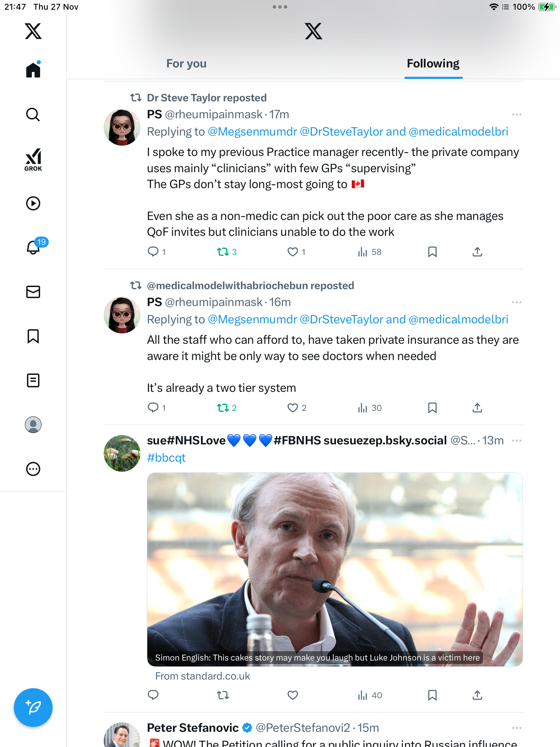This screenshot has height=747, width=560.
Task: Expand the sidebar More circle menu
Action: (x=33, y=469)
